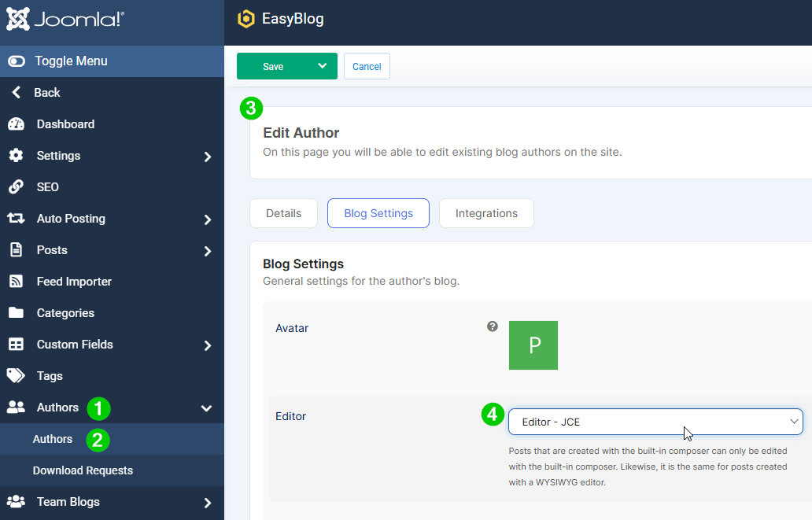812x520 pixels.
Task: Click the green P avatar thumbnail
Action: [x=533, y=345]
